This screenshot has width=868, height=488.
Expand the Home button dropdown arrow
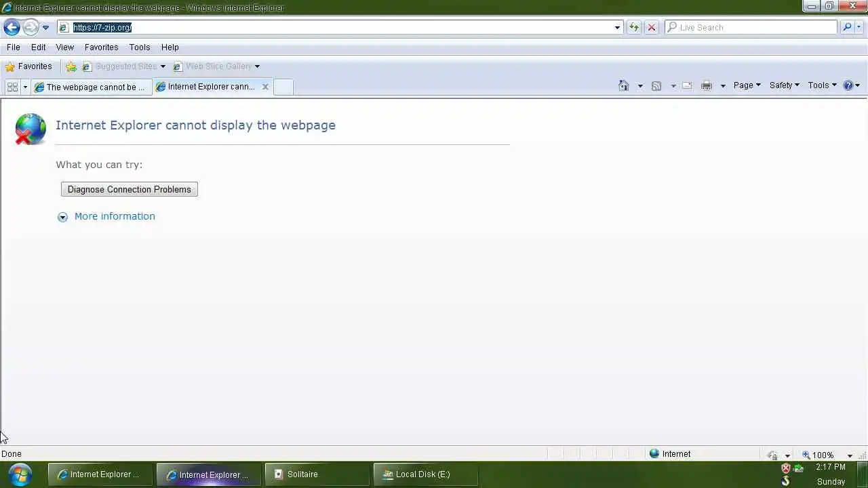[x=639, y=85]
